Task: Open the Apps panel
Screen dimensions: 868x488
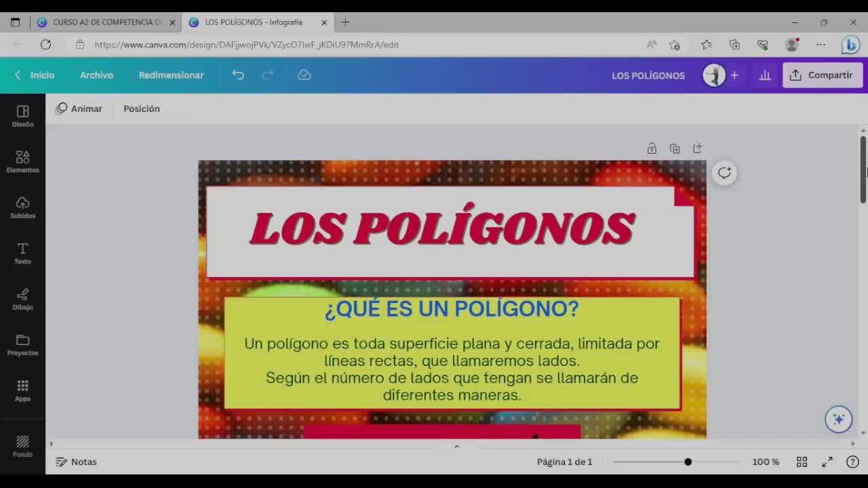Action: point(22,390)
